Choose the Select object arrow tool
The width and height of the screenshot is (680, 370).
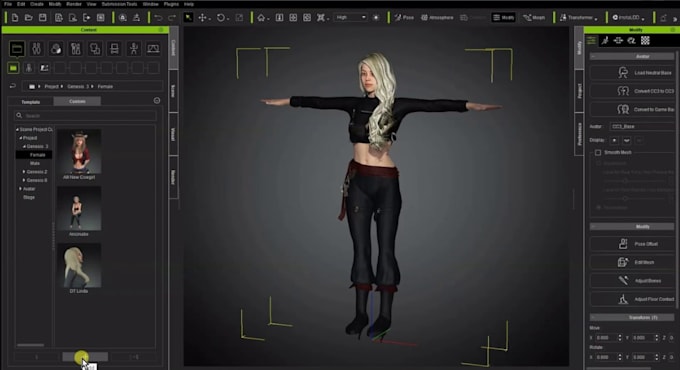tap(188, 17)
